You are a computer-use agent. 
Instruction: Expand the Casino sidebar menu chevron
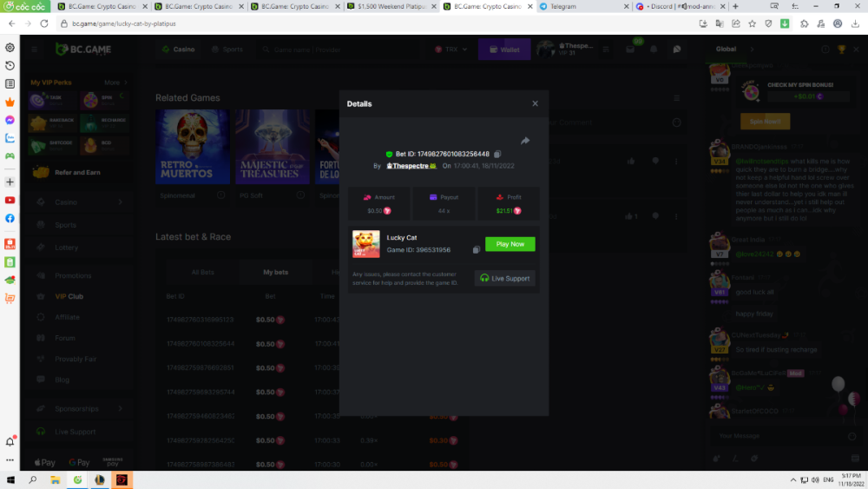tap(120, 202)
